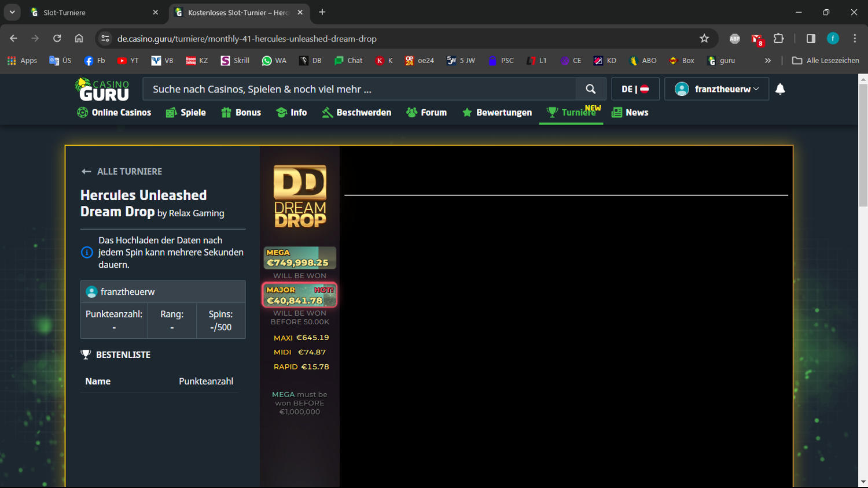The width and height of the screenshot is (868, 488).
Task: Click the Casino Guru logo
Action: [102, 90]
